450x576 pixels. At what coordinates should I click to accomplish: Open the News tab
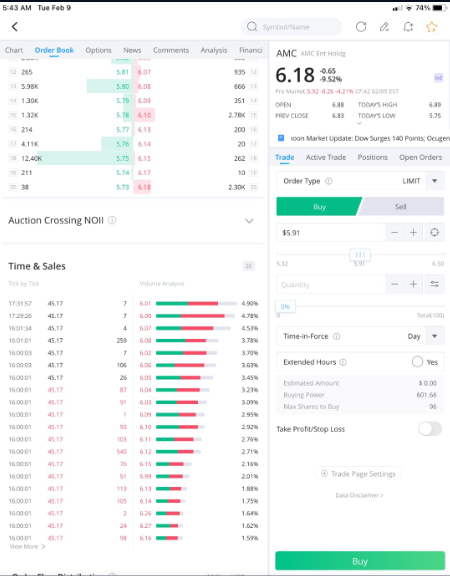click(x=132, y=50)
